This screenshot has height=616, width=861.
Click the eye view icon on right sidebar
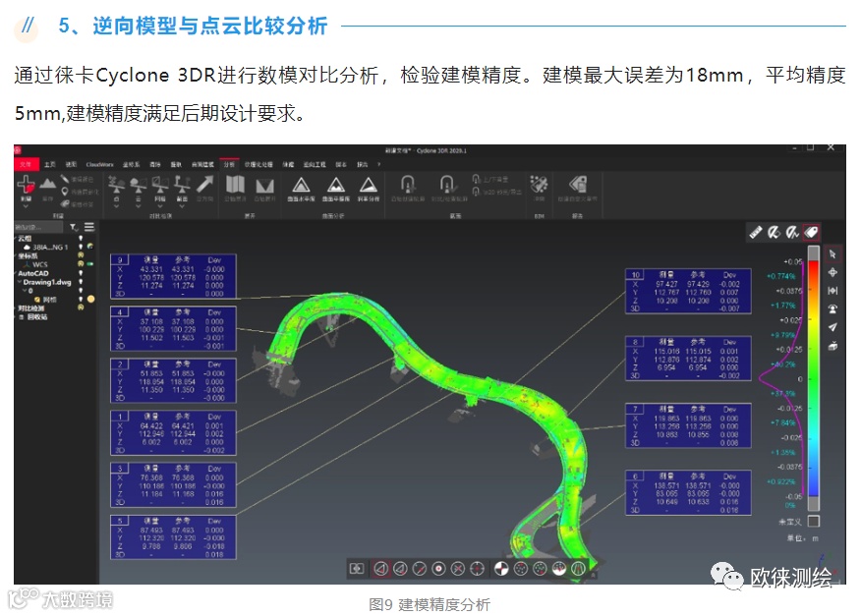click(x=832, y=309)
